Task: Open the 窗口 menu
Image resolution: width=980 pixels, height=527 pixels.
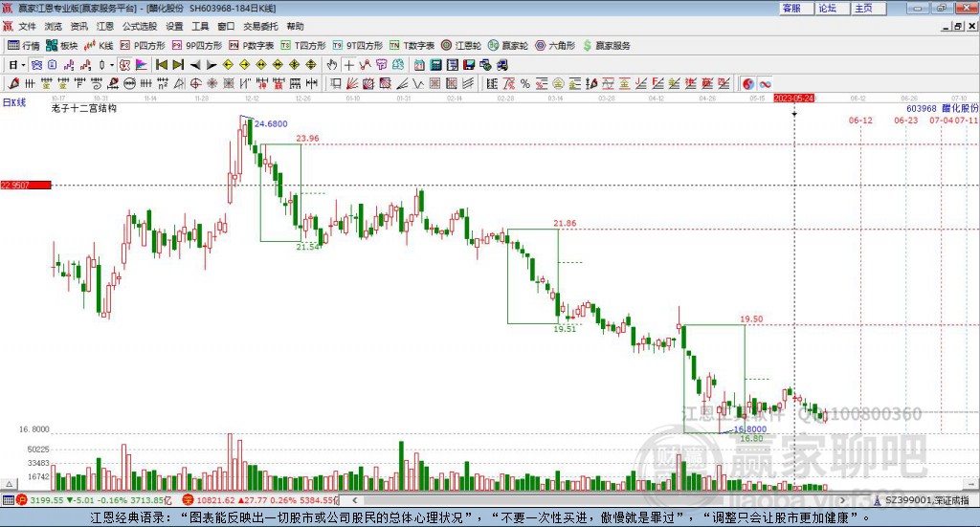Action: point(226,26)
